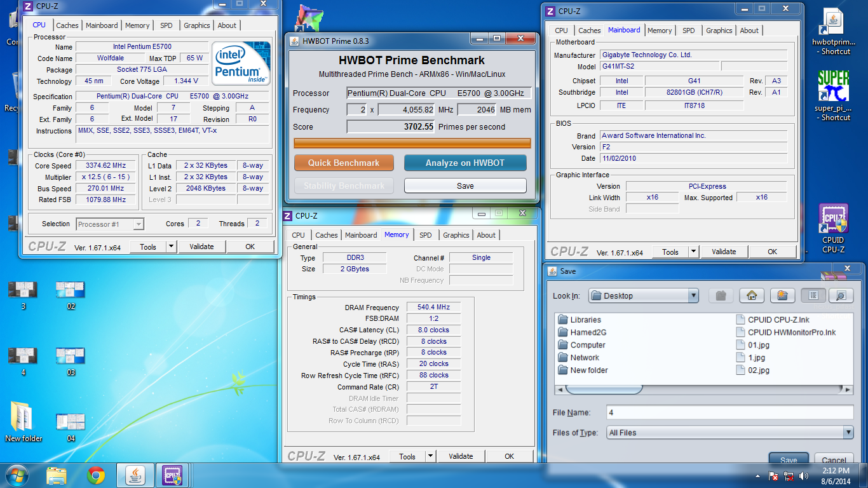Click the Quick Benchmark button
The height and width of the screenshot is (488, 868).
344,163
